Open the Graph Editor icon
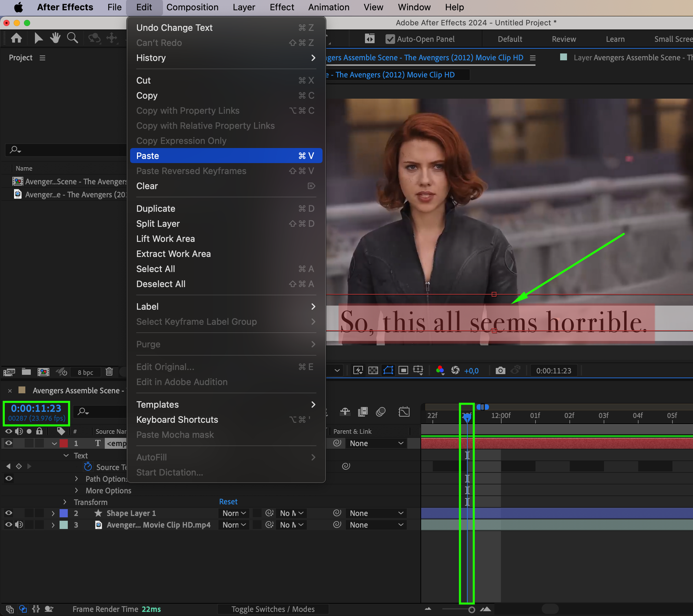Screen dimensions: 693x616 404,411
